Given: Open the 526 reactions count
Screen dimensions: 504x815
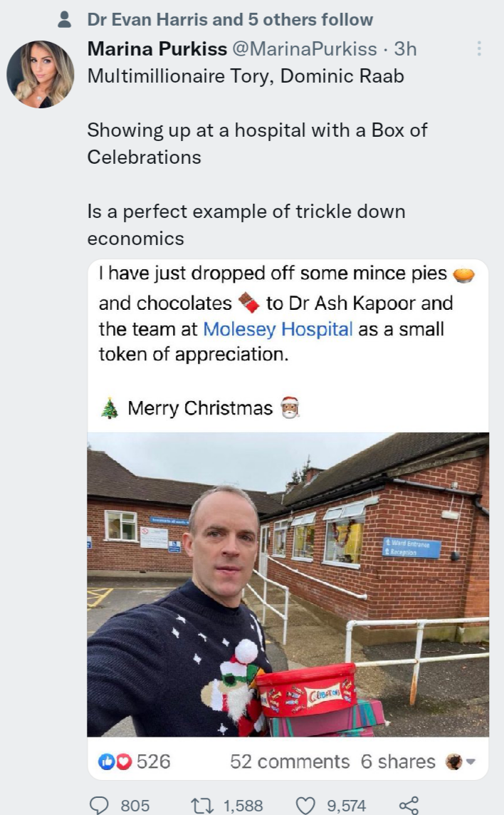Looking at the screenshot, I should coord(154,762).
